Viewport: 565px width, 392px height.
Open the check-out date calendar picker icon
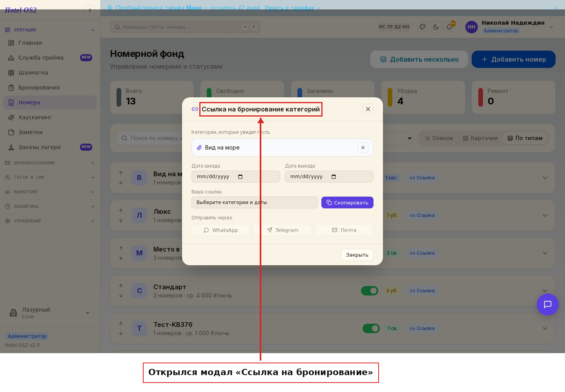tap(334, 177)
